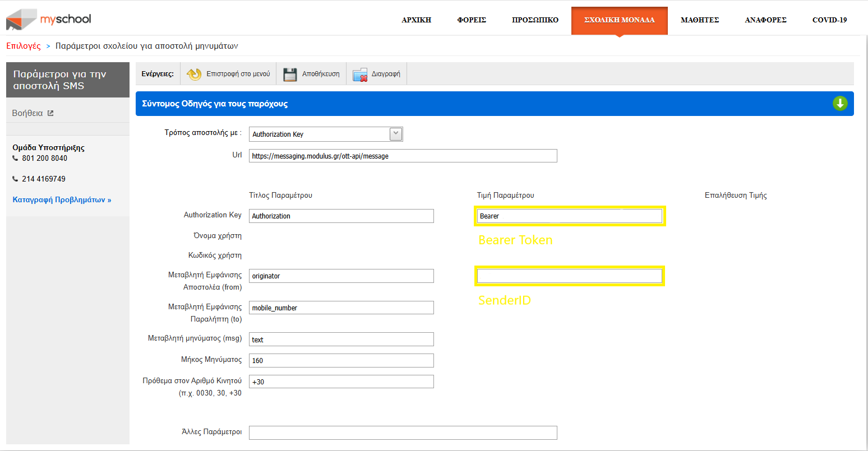Click the myschool logo

coord(48,20)
